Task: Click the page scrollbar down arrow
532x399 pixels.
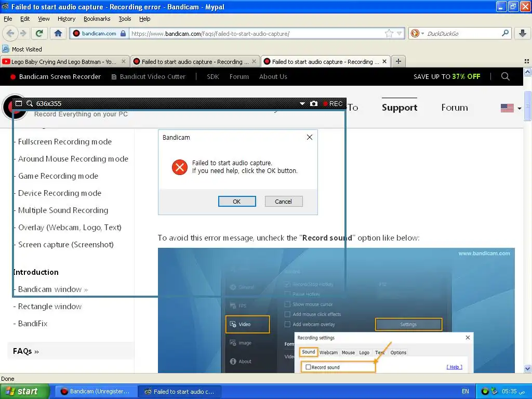Action: [527, 369]
